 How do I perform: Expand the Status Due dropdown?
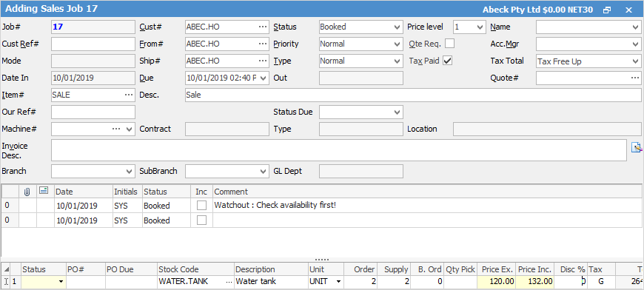click(398, 112)
